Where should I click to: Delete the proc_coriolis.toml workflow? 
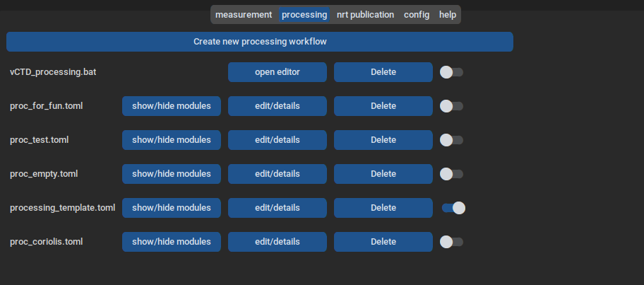click(383, 242)
